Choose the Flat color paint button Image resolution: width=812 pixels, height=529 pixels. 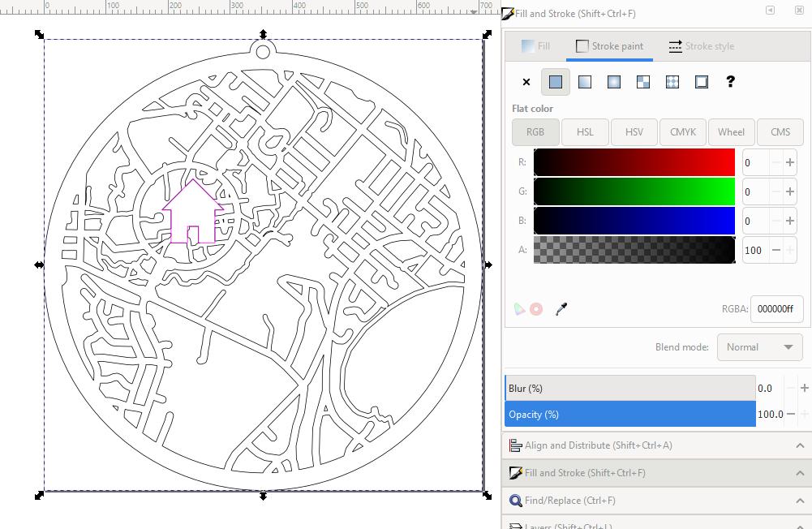pos(556,82)
